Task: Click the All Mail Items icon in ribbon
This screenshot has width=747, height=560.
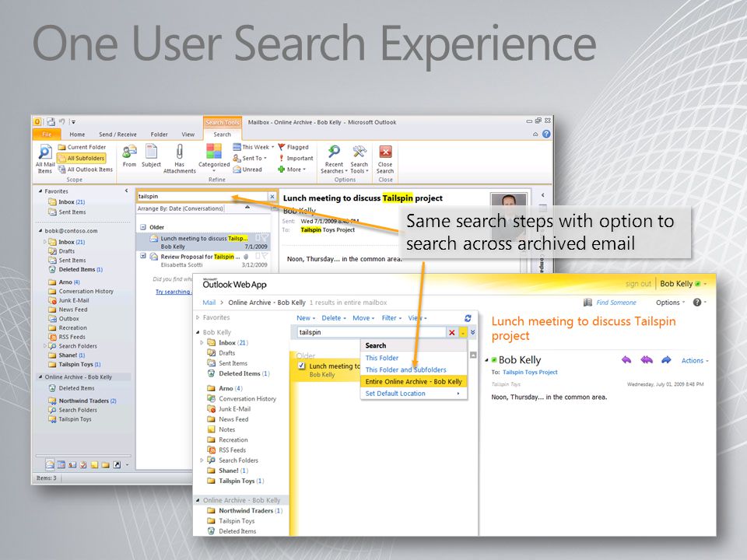Action: (45, 159)
